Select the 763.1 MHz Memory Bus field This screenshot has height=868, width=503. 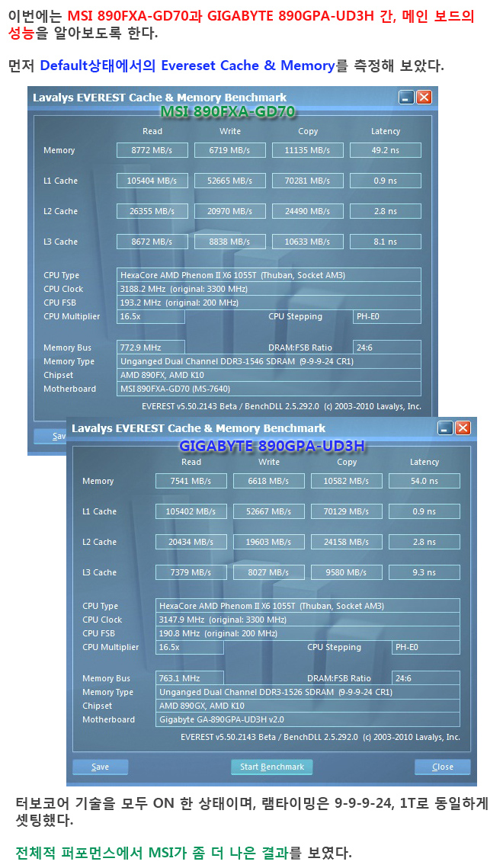tap(189, 678)
